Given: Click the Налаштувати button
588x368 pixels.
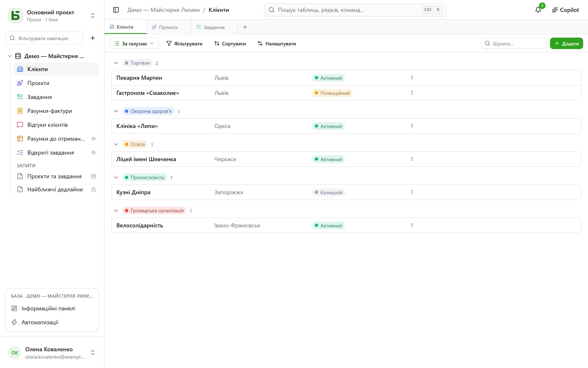Looking at the screenshot, I should pyautogui.click(x=277, y=44).
